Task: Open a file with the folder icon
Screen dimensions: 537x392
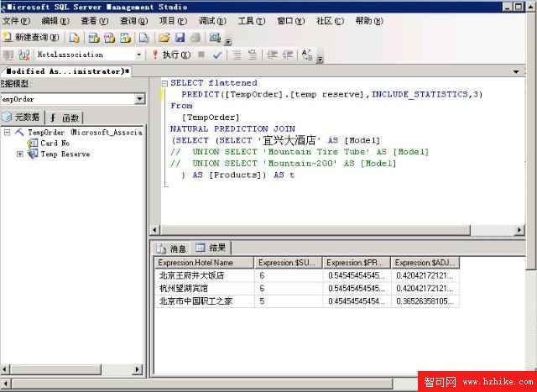Action: (x=164, y=38)
